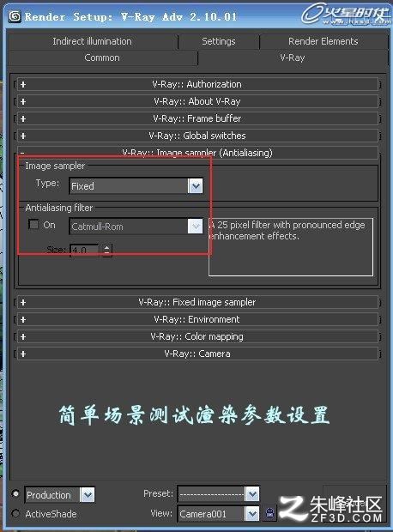The height and width of the screenshot is (532, 393).
Task: Collapse the Image sampler (Antialiasing) rollout
Action: click(x=197, y=153)
